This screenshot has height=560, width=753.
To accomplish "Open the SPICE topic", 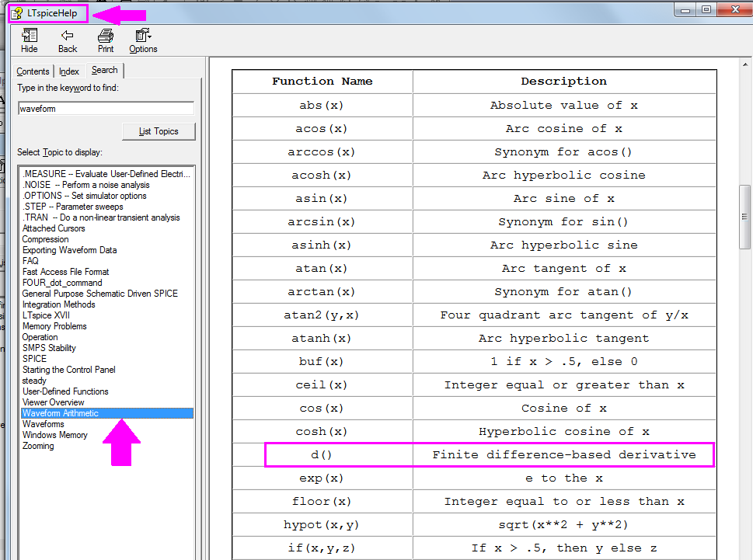I will 34,359.
